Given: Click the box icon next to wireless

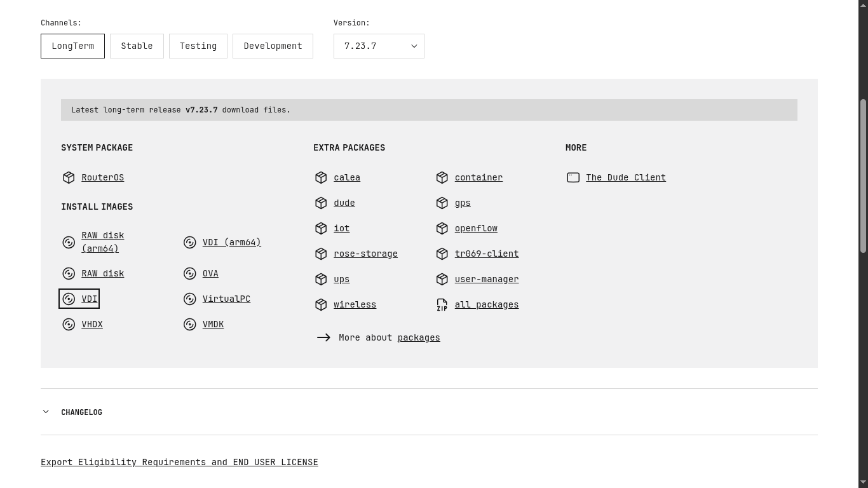Looking at the screenshot, I should pos(321,304).
